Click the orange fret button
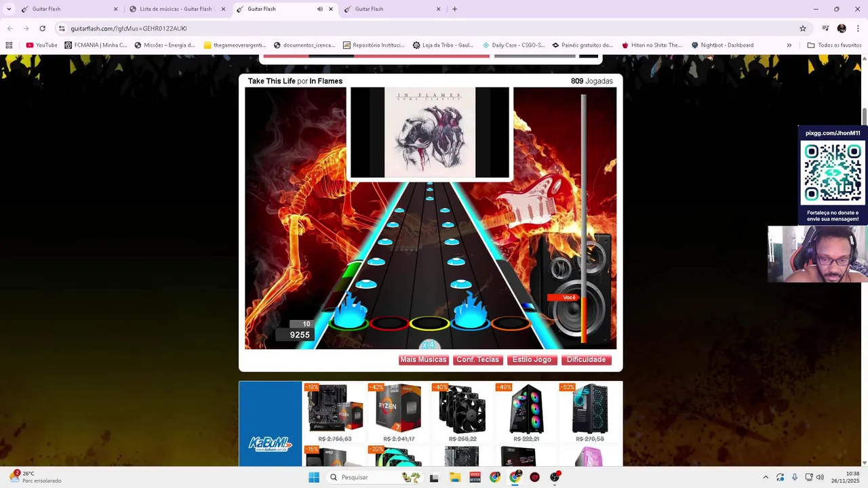The image size is (868, 488). [510, 323]
